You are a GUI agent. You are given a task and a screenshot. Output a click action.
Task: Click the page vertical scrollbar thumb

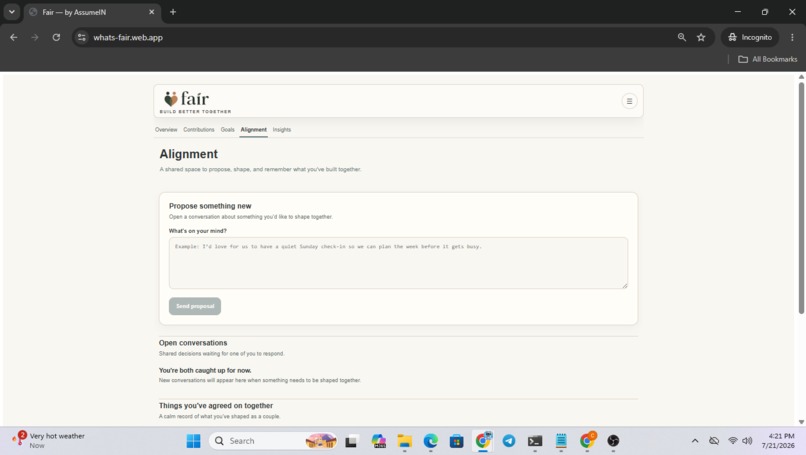pyautogui.click(x=801, y=198)
